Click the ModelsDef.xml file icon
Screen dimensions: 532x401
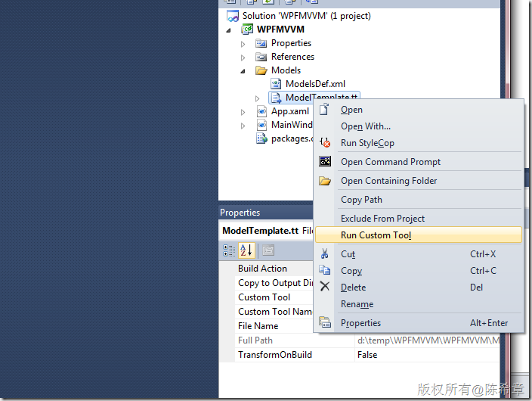pyautogui.click(x=276, y=84)
